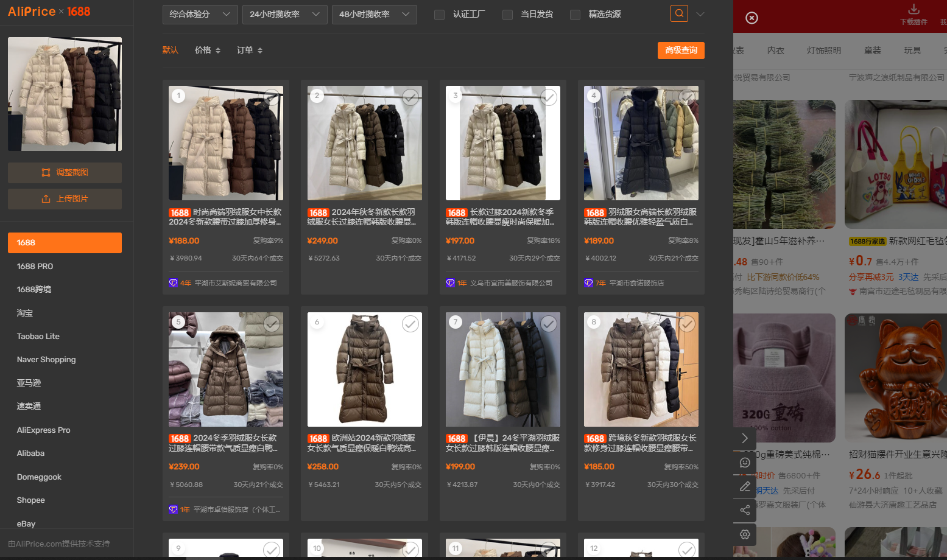
Task: Click the share icon in floating toolbar
Action: [745, 510]
